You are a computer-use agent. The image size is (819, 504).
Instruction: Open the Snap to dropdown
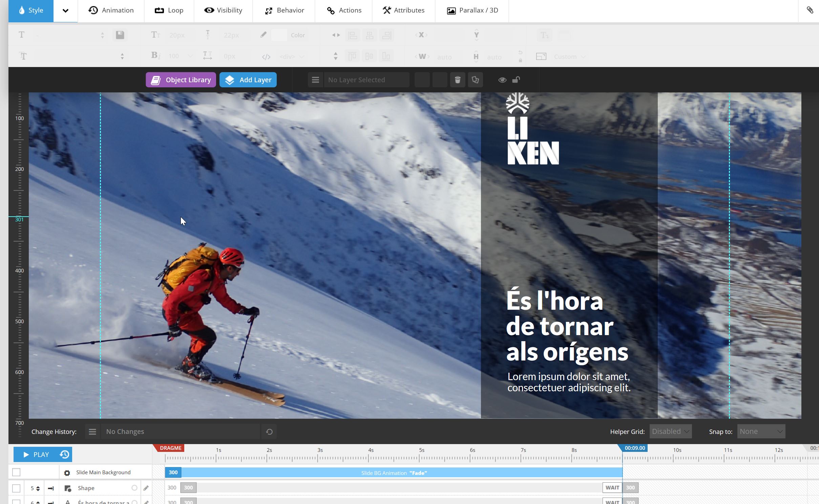(761, 432)
